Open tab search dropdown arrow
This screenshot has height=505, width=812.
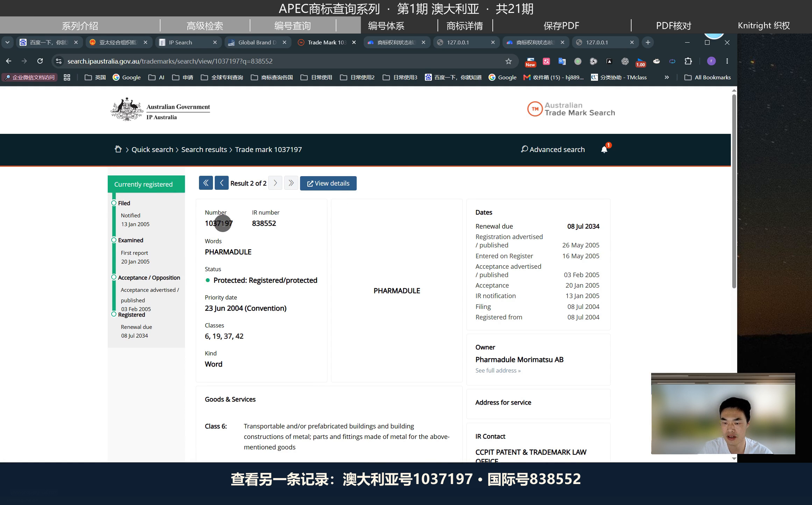click(7, 42)
